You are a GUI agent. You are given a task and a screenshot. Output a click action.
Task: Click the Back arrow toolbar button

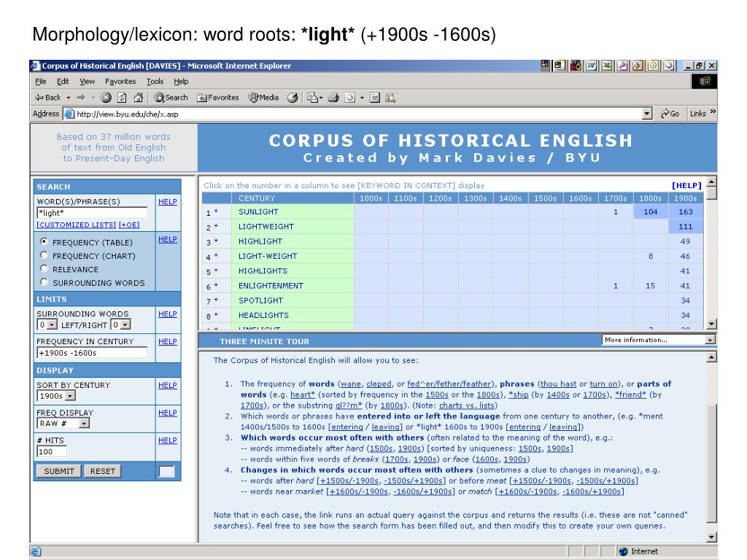pos(47,98)
